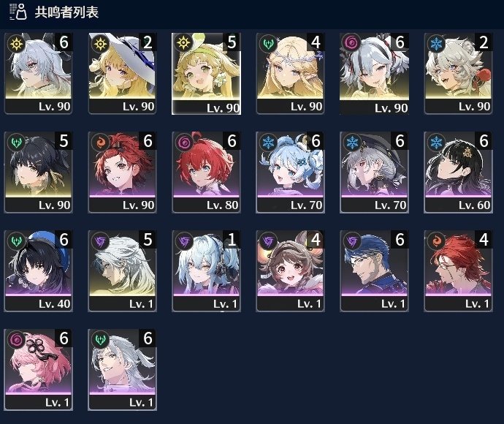Select the highlighted green-eyed blonde girl card
The width and height of the screenshot is (504, 424).
(206, 74)
